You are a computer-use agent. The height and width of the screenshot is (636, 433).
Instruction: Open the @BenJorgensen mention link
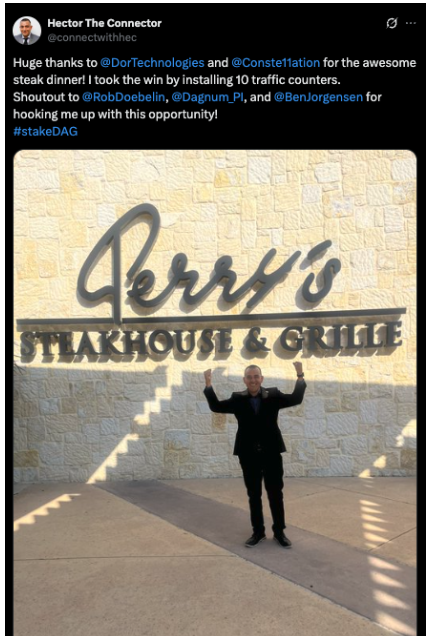tap(318, 97)
